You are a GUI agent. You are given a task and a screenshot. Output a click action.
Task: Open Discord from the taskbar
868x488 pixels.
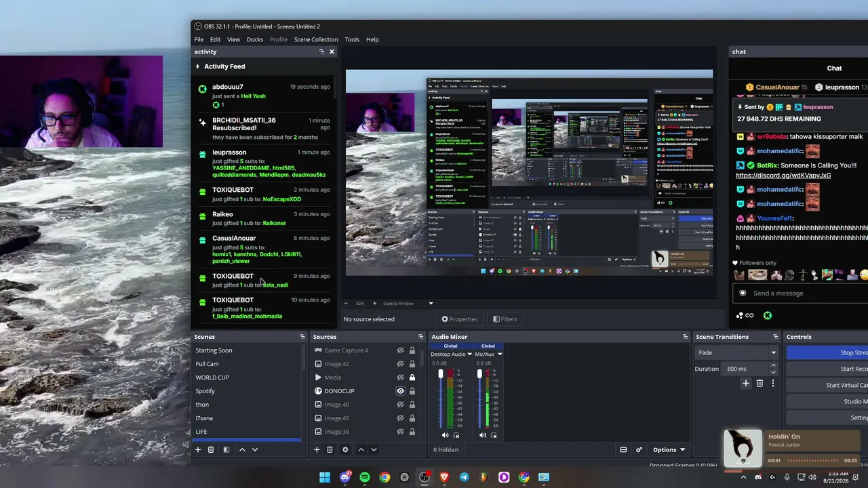344,477
